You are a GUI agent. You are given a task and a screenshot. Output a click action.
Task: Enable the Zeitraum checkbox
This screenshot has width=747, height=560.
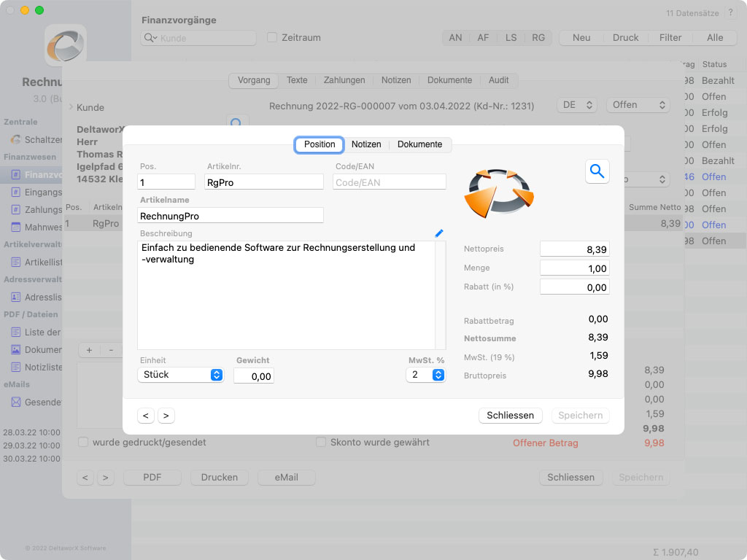tap(272, 38)
